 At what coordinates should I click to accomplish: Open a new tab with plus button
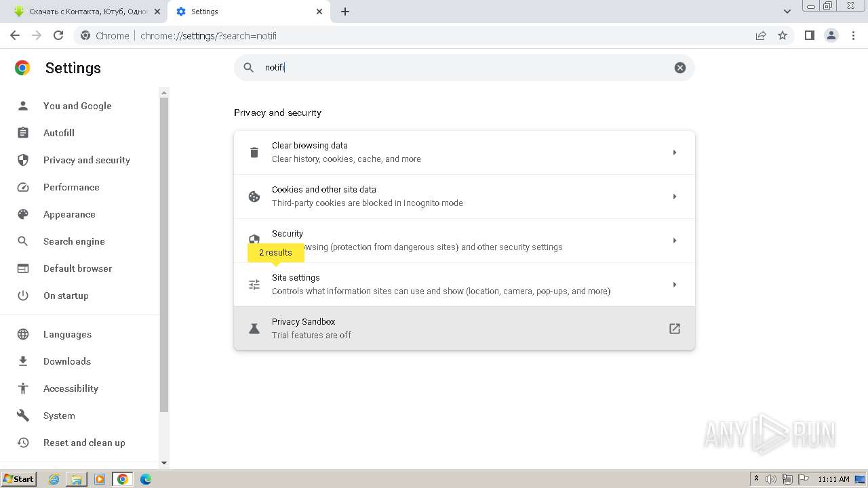[344, 12]
